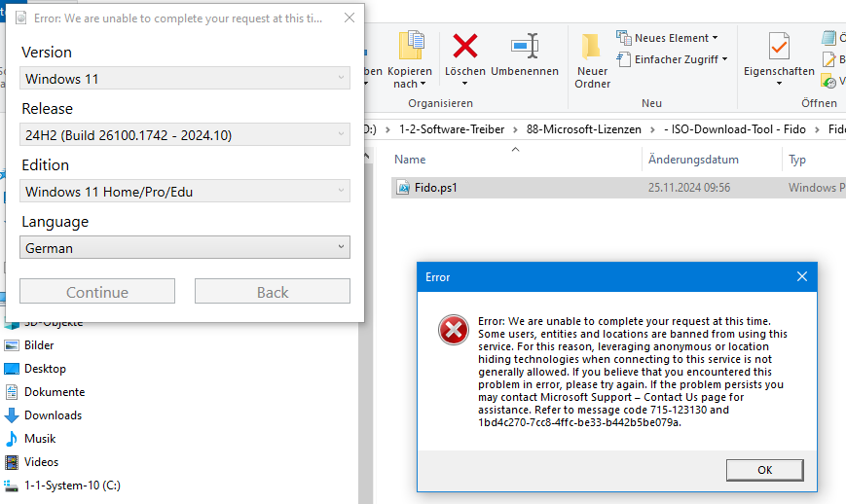This screenshot has width=846, height=504.
Task: Open the Edition dropdown Windows 11 Home/Pro/Edu
Action: point(185,191)
